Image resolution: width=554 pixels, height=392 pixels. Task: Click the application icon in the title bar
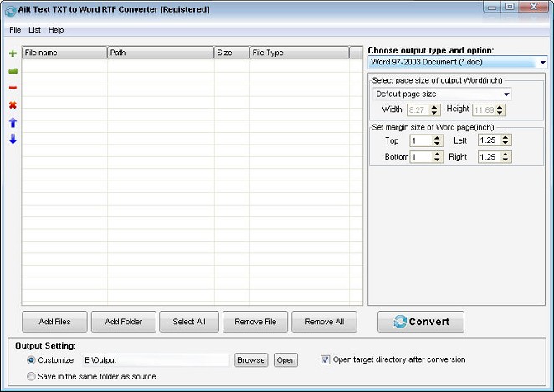pyautogui.click(x=9, y=9)
